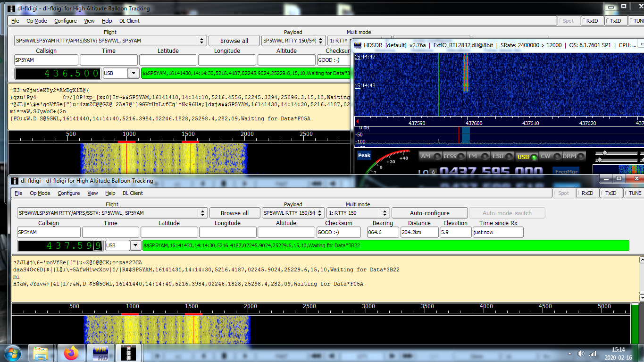644x362 pixels.
Task: Launch Firefox from the taskbar
Action: click(x=72, y=353)
